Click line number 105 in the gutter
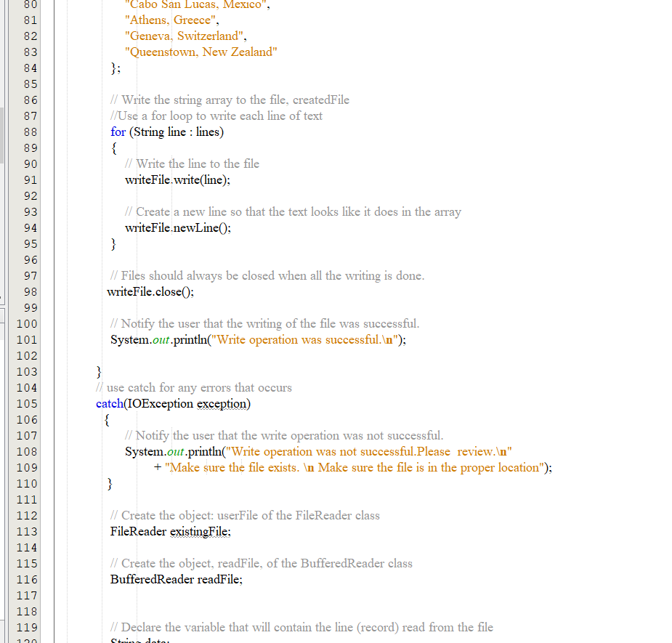Viewport: 672px width, 643px height. [27, 404]
